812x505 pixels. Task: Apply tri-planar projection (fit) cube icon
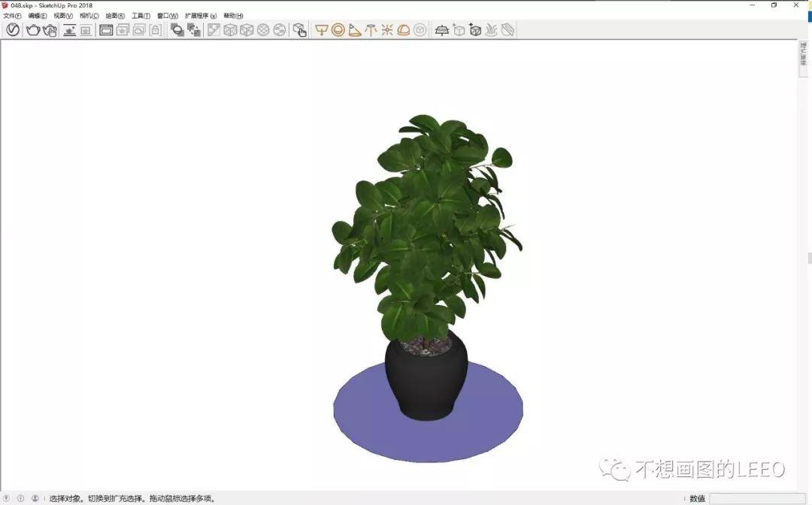click(247, 30)
